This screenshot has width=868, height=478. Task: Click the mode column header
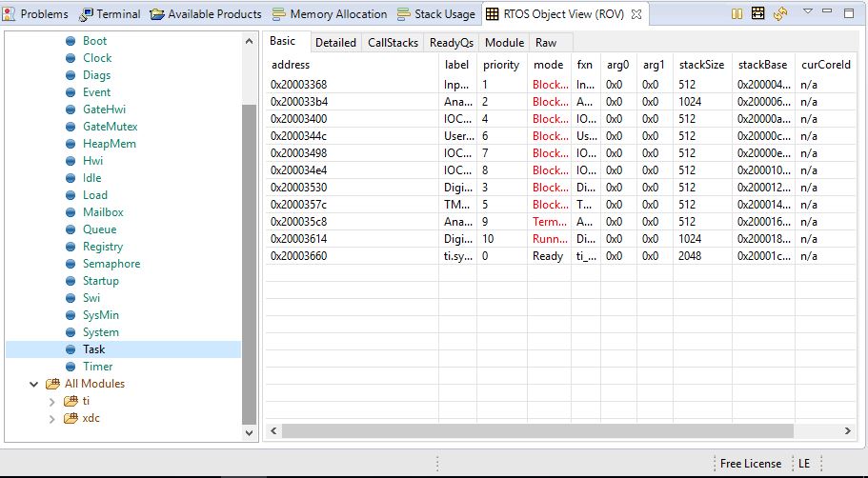tap(548, 65)
